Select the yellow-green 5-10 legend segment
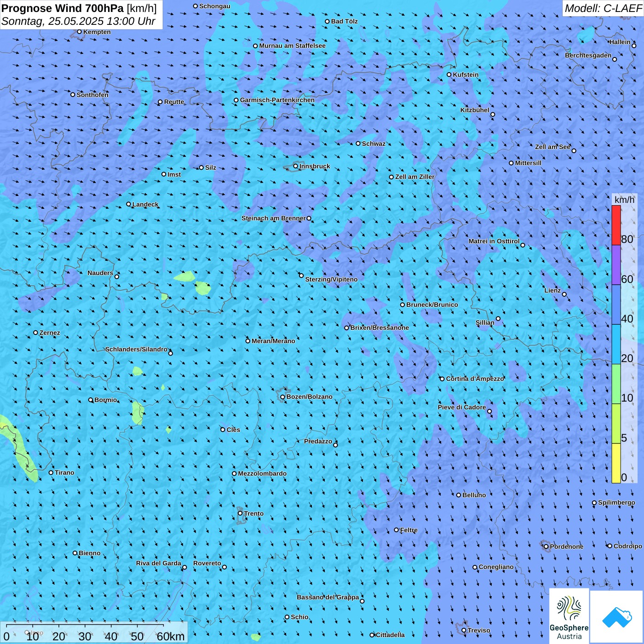Image resolution: width=644 pixels, height=644 pixels. [x=616, y=424]
